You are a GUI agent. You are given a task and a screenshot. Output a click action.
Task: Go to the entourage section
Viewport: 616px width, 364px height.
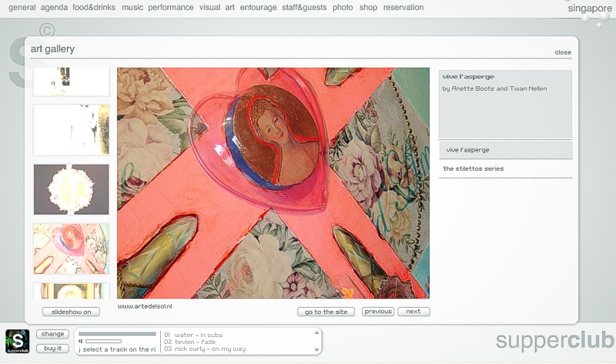coord(259,8)
